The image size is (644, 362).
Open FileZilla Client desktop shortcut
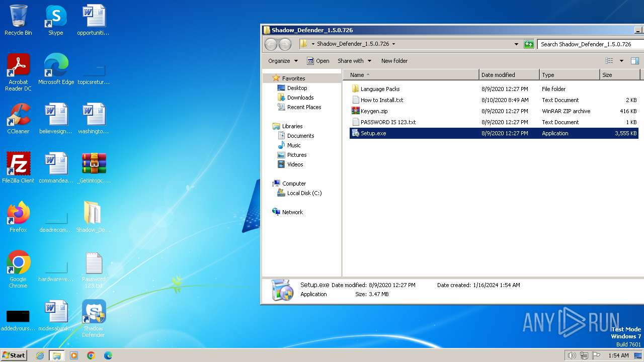[18, 168]
